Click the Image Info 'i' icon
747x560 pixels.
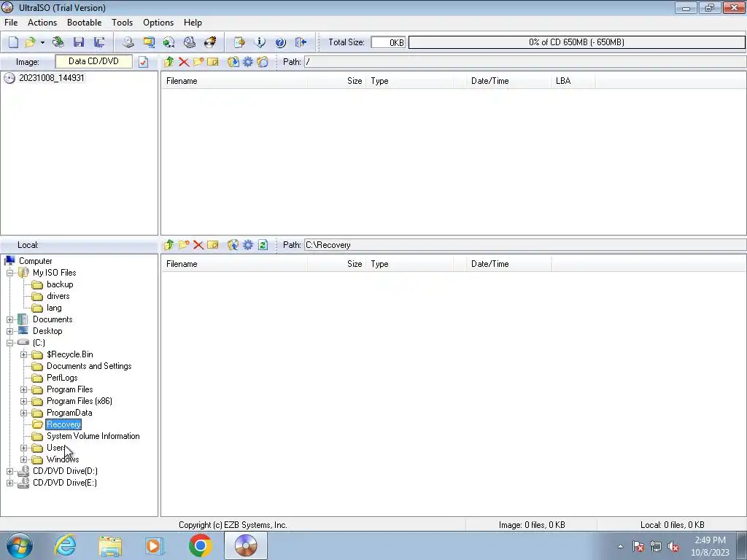[260, 42]
